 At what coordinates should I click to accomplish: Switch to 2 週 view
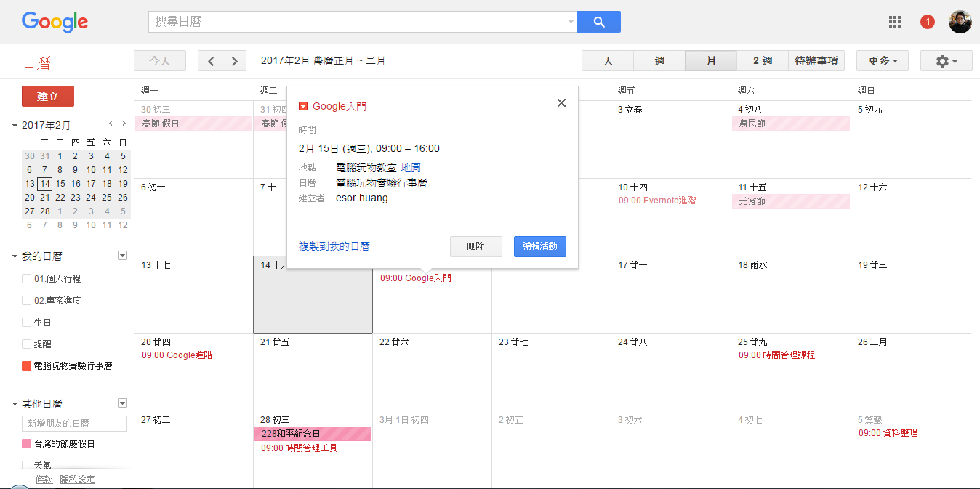click(x=763, y=61)
